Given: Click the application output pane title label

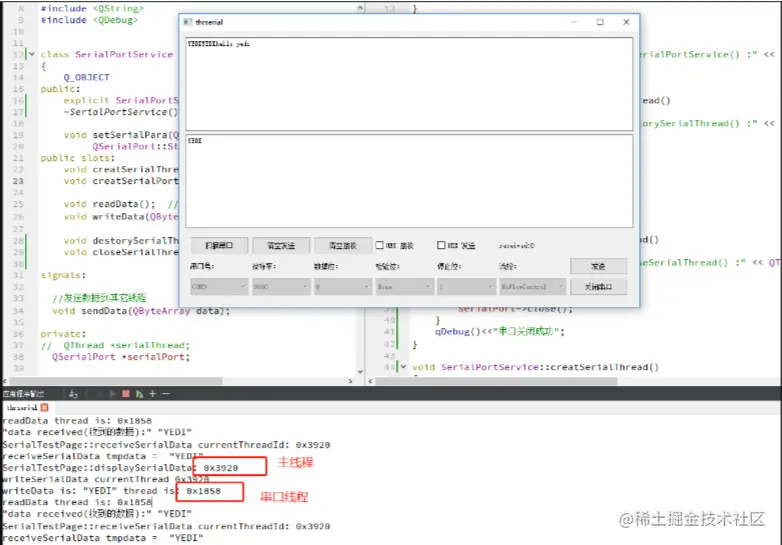Looking at the screenshot, I should (x=23, y=394).
